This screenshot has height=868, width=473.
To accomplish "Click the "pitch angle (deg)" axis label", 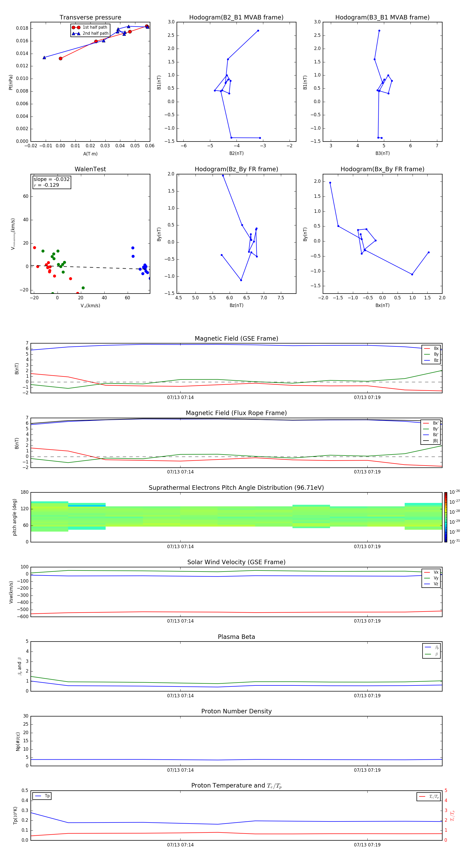I will 14,517.
